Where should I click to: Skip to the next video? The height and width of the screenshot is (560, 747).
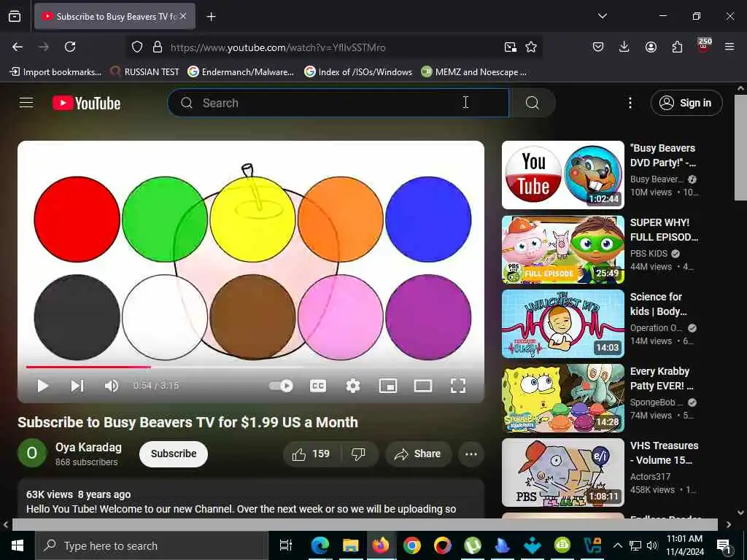point(77,386)
